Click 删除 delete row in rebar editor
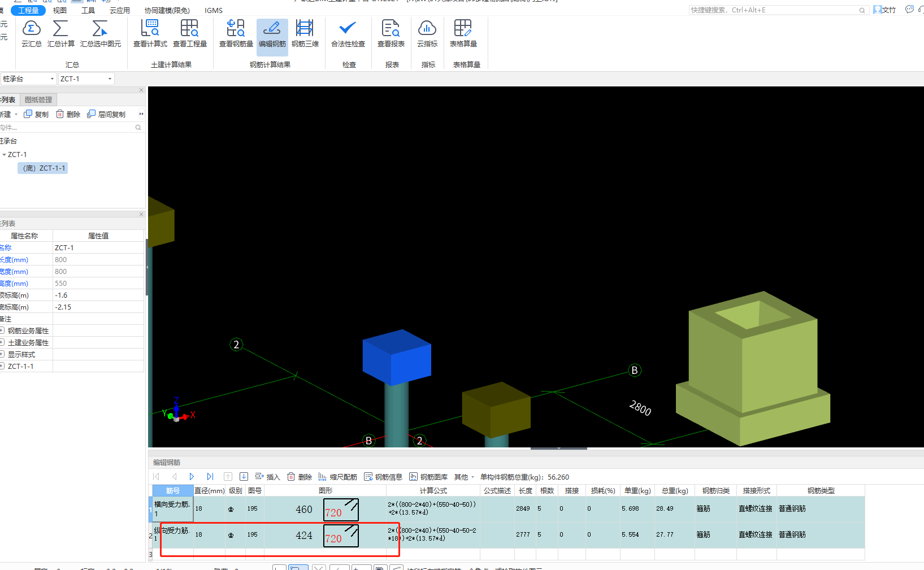924x570 pixels. [x=300, y=477]
